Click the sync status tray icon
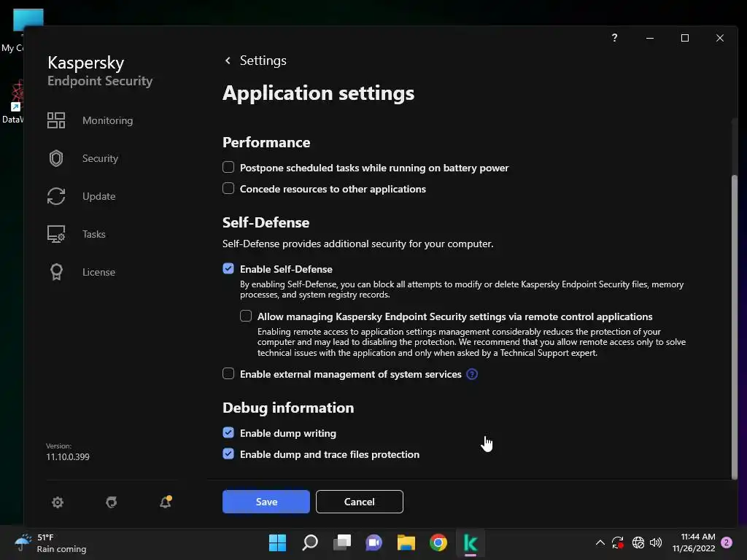747x560 pixels. [x=618, y=542]
